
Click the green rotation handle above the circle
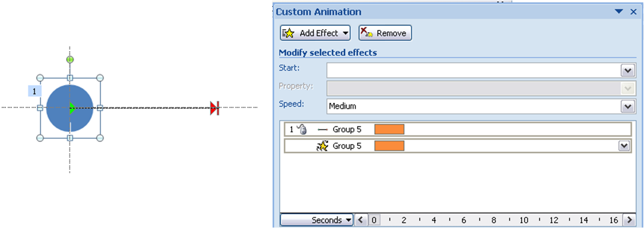coord(70,60)
